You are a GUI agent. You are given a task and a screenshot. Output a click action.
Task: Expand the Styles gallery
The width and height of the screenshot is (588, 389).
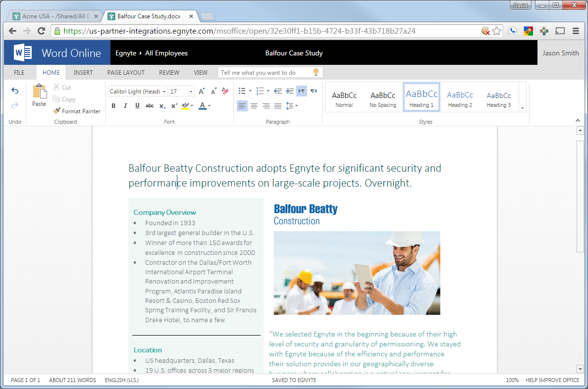click(523, 108)
